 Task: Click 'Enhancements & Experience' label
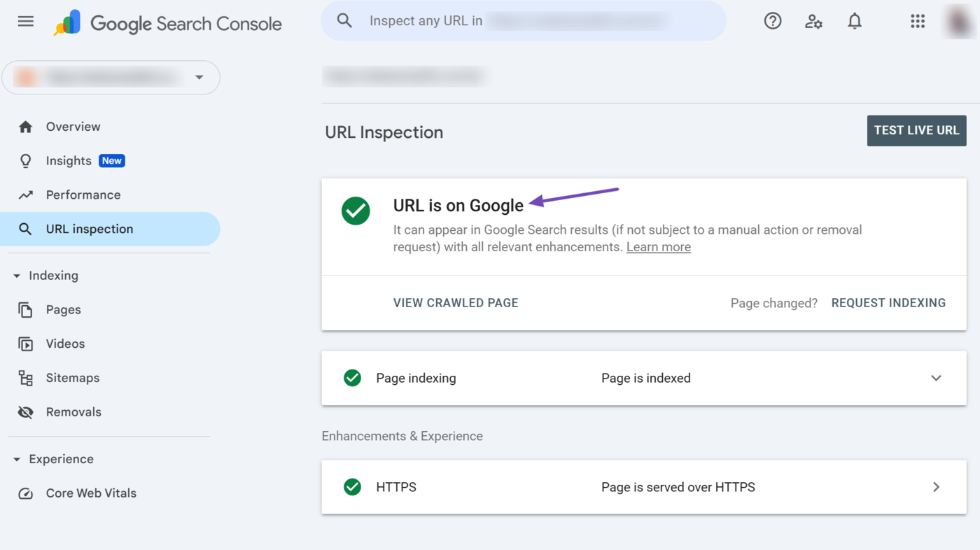[x=402, y=436]
